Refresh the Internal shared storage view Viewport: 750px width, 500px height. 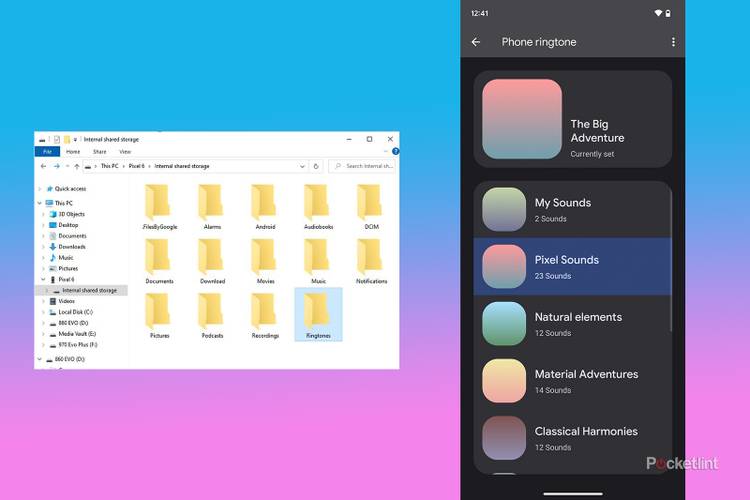tap(316, 166)
